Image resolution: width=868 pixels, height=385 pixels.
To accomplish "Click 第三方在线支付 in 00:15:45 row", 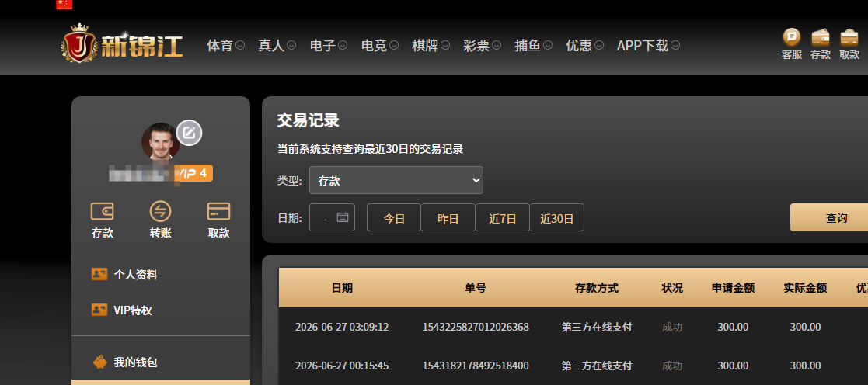I will 597,366.
